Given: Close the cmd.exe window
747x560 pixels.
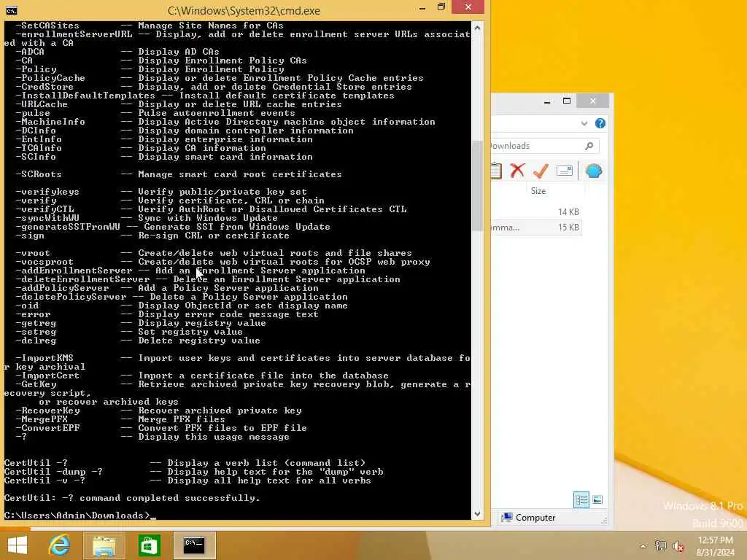Looking at the screenshot, I should coord(468,7).
